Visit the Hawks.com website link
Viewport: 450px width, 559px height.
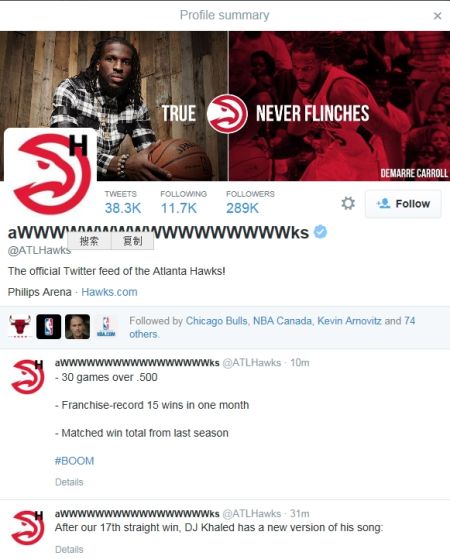pos(109,292)
